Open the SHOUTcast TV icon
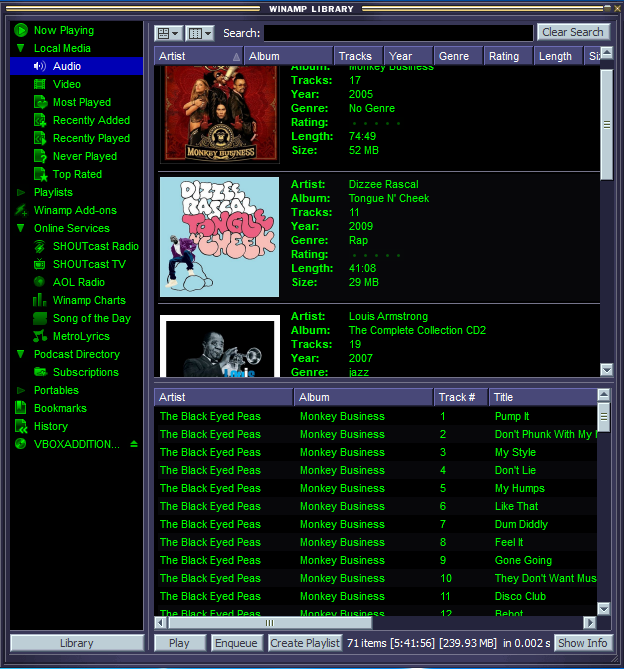Screen dimensions: 624x669 click(40, 264)
